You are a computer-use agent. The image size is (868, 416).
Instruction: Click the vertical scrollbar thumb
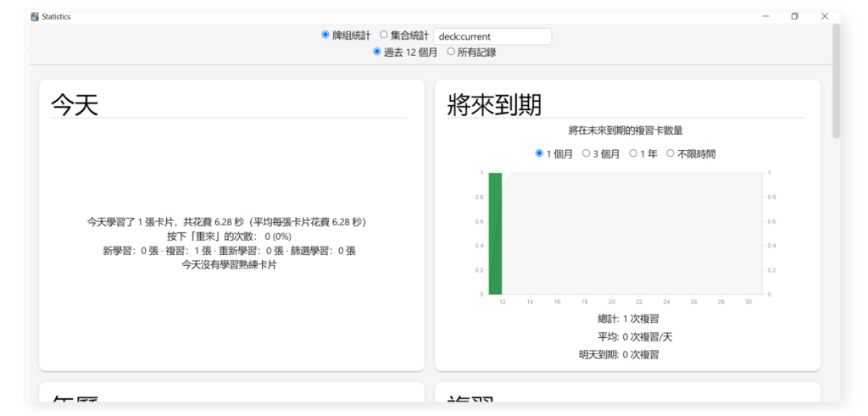837,80
